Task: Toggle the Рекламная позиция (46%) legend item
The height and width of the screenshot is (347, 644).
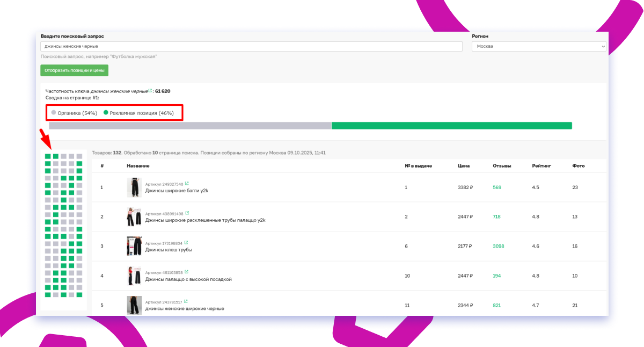Action: [138, 113]
